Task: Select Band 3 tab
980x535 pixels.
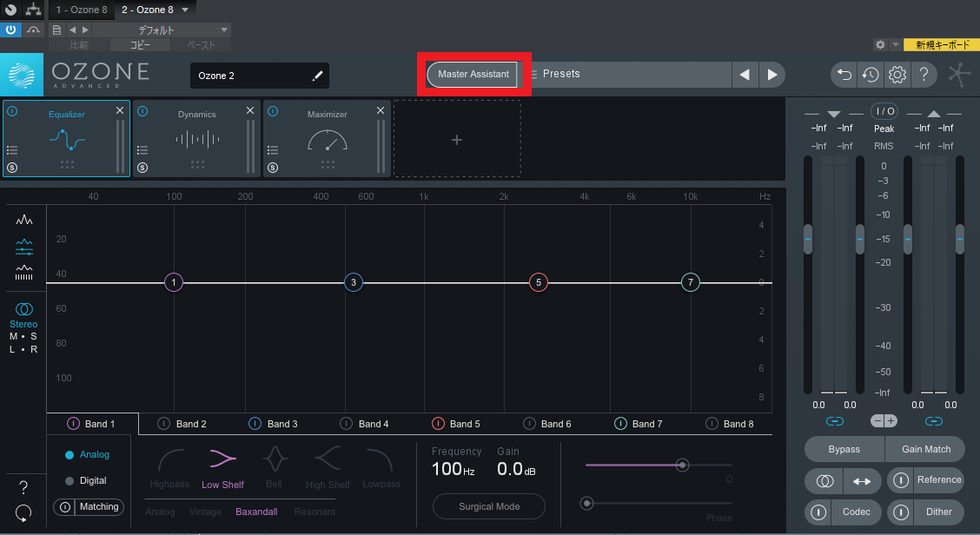Action: click(273, 424)
